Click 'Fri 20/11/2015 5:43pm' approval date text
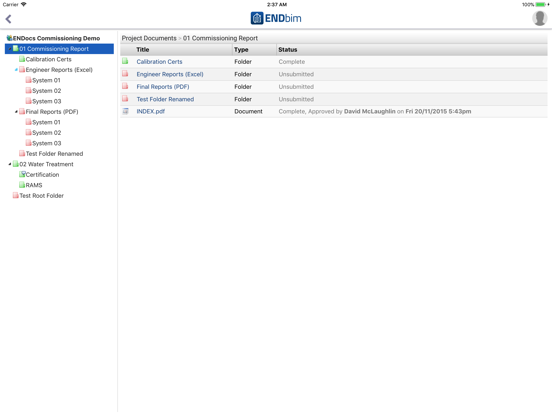Image resolution: width=552 pixels, height=414 pixels. (x=438, y=111)
